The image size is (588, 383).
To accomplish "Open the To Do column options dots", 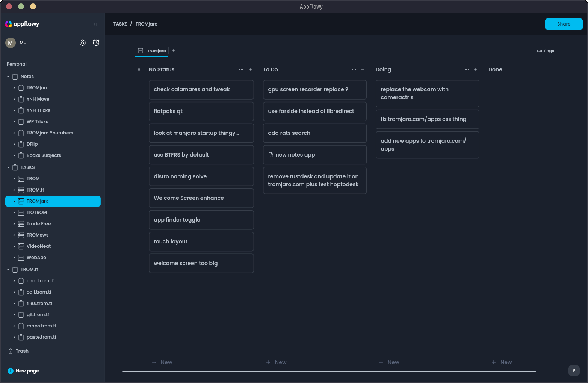I will pos(354,69).
